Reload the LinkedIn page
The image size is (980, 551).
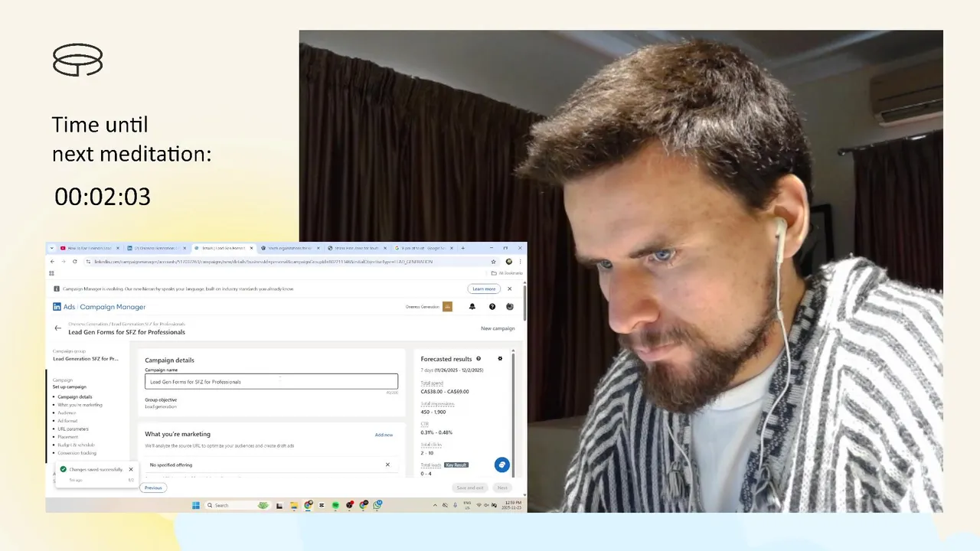click(74, 261)
